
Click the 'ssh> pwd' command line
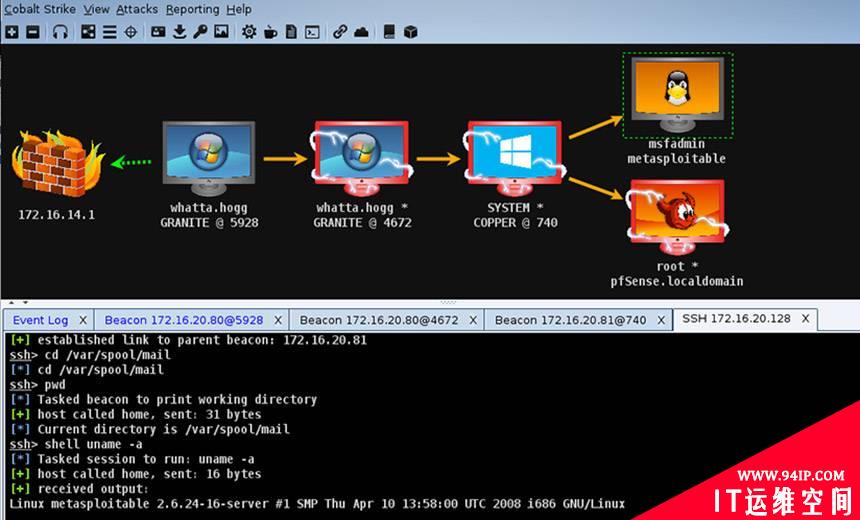pos(38,385)
